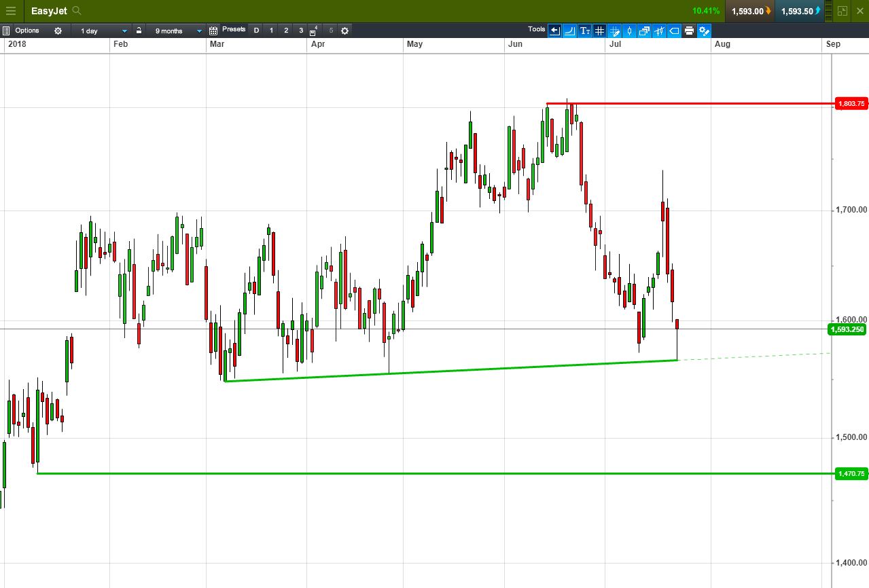Click the buy price 1,593.50
Screen dimensions: 869x588
[x=800, y=11]
